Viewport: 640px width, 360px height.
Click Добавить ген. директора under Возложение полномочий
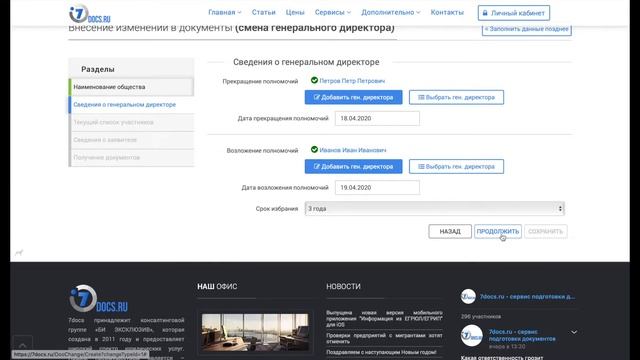click(x=353, y=167)
